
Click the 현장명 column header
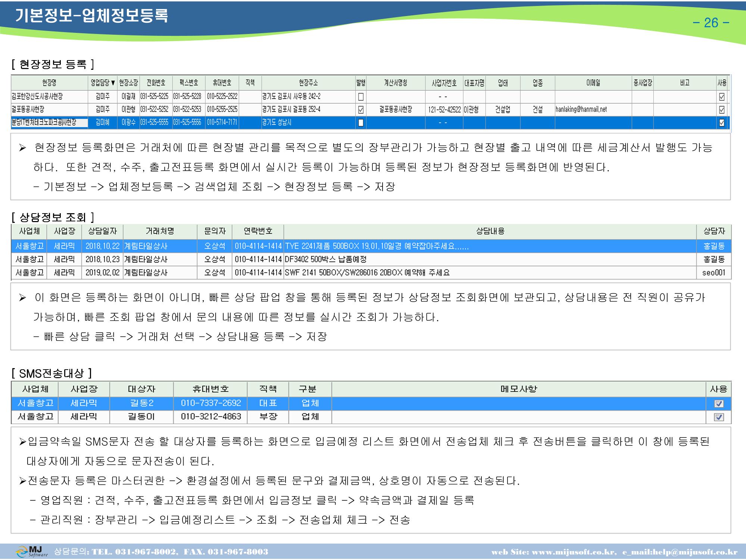[x=49, y=83]
